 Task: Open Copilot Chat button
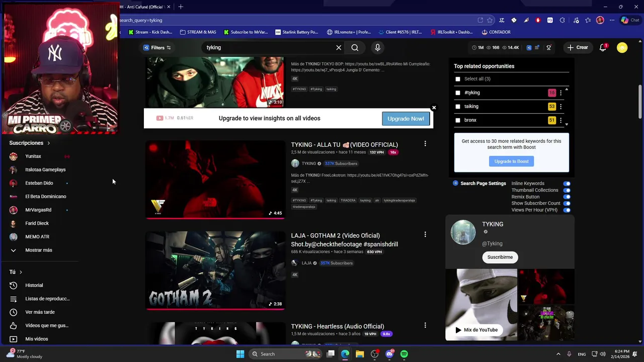pos(630,20)
